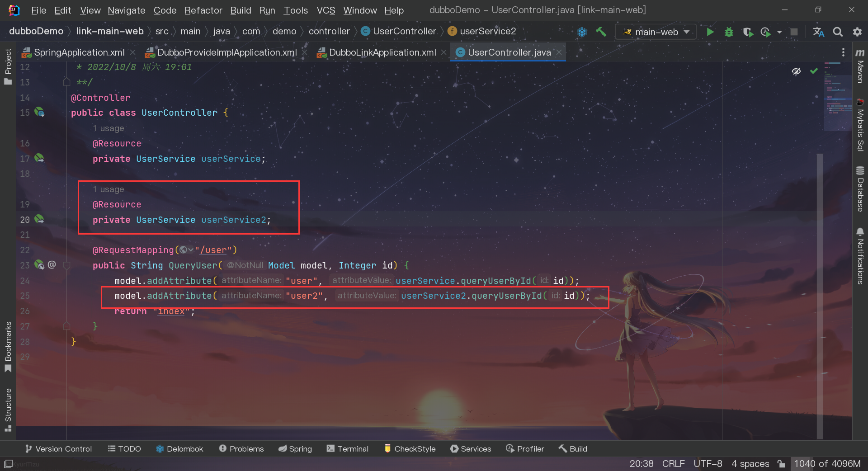This screenshot has height=471, width=868.
Task: Open the Terminal tool window
Action: tap(348, 449)
